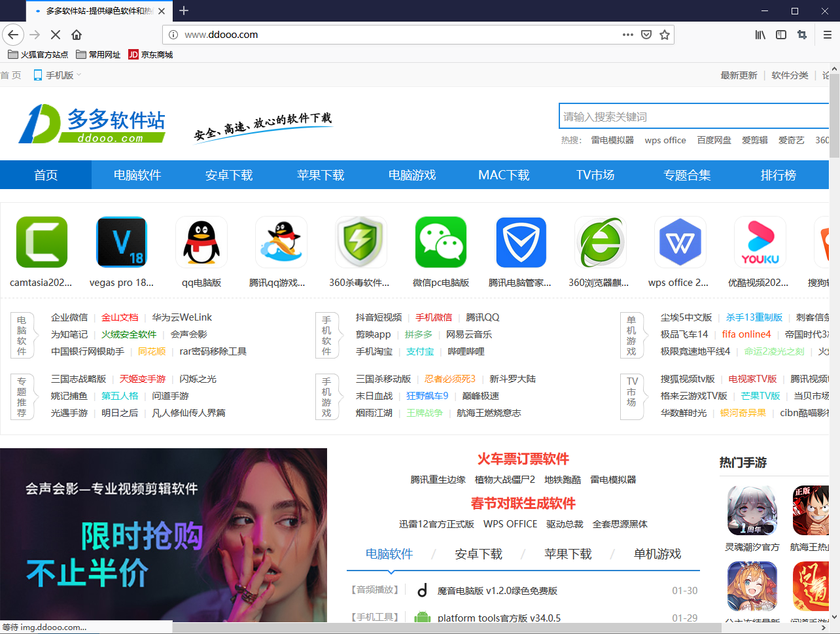Viewport: 840px width, 634px height.
Task: Click the 最新更新 link
Action: click(x=739, y=75)
